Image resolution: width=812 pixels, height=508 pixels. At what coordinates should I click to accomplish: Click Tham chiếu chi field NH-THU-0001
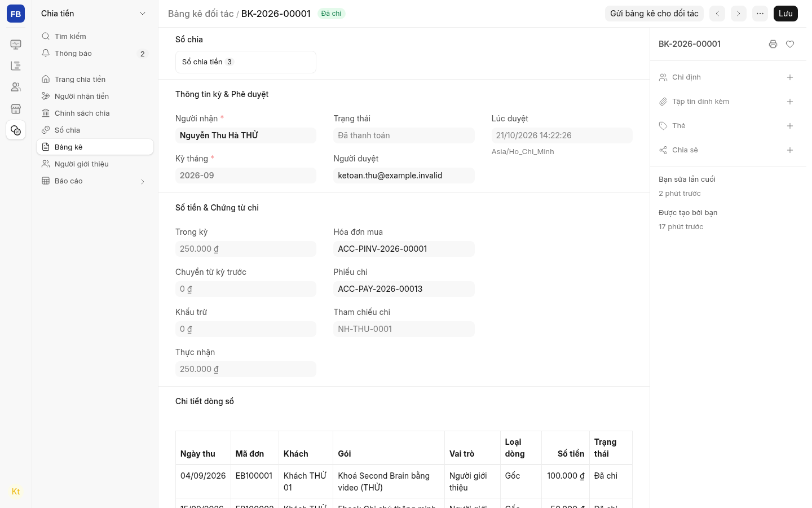tap(404, 329)
